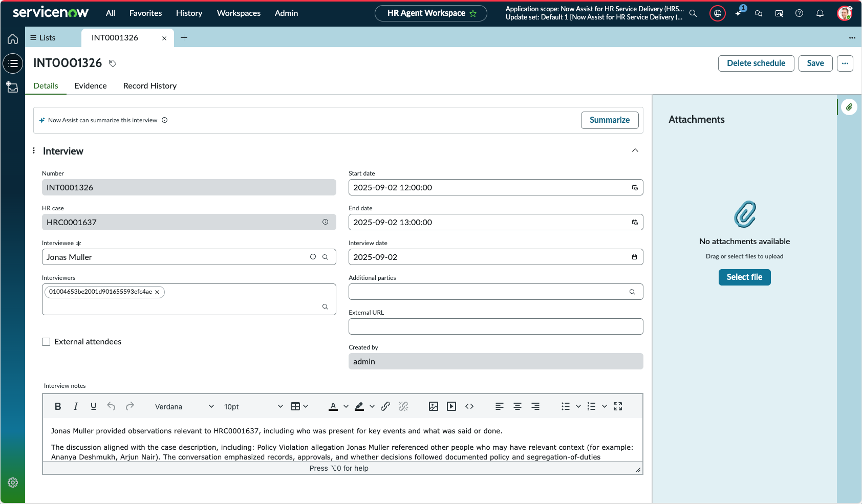Center align text in notes editor
This screenshot has width=862, height=504.
click(x=518, y=406)
